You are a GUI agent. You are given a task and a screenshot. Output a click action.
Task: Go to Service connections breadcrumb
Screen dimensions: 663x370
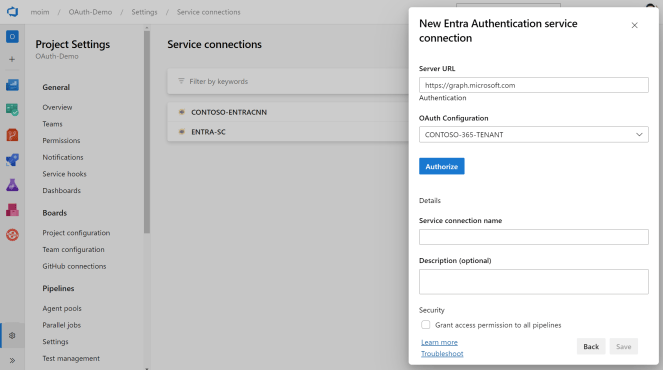208,12
